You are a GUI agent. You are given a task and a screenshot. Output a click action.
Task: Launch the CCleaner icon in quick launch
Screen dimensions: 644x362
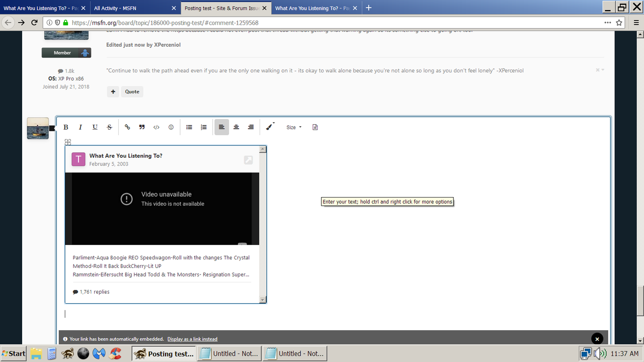tap(116, 353)
